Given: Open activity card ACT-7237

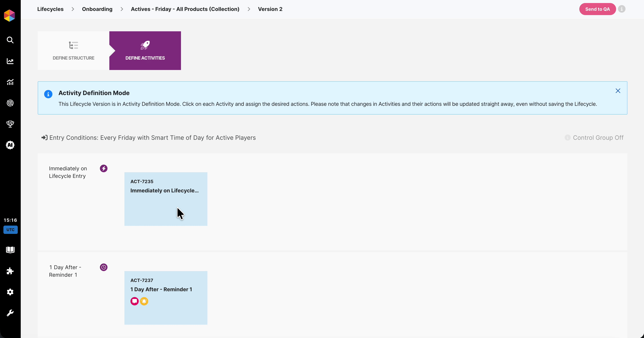Looking at the screenshot, I should tap(166, 298).
